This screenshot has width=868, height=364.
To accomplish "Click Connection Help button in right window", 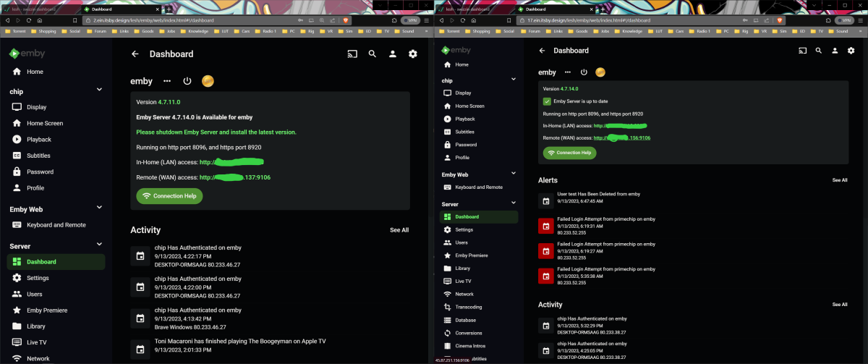I will (571, 153).
